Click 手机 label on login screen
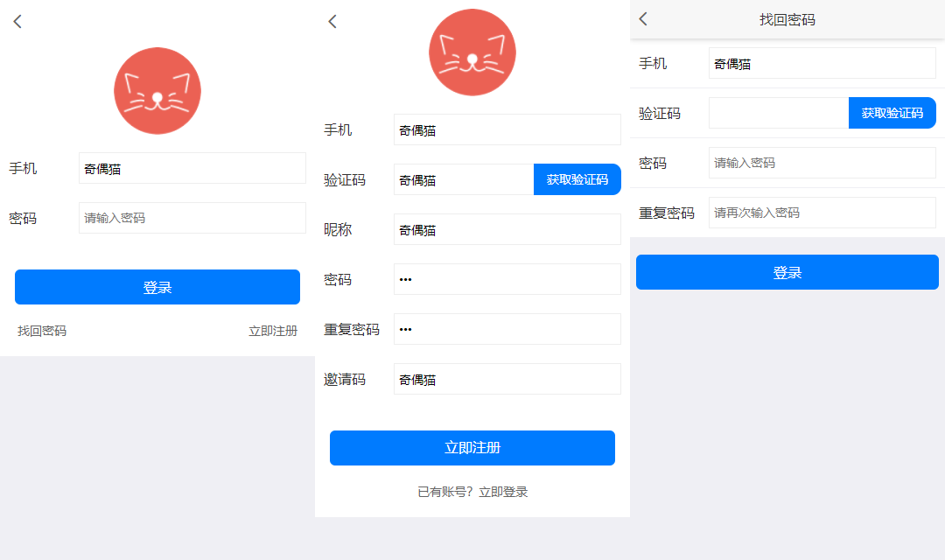Screen dimensions: 945x560 click(x=23, y=168)
